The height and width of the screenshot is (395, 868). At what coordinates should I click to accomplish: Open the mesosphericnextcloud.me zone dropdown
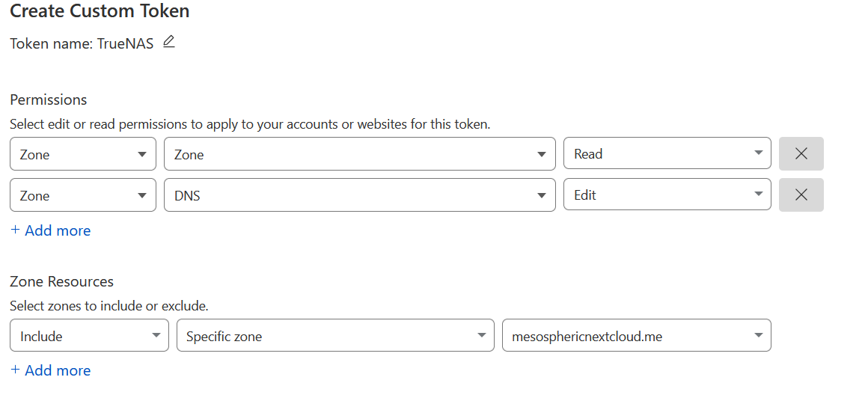636,336
